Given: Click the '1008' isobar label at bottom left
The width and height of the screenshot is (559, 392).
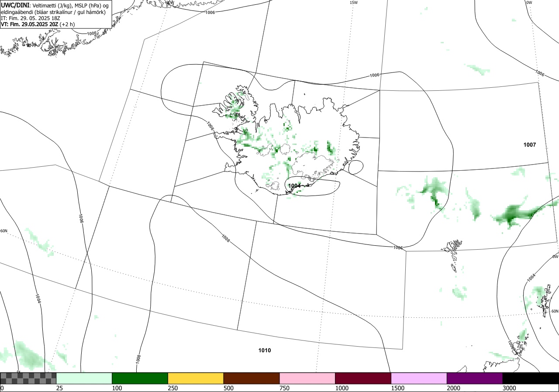Looking at the screenshot, I should [138, 359].
